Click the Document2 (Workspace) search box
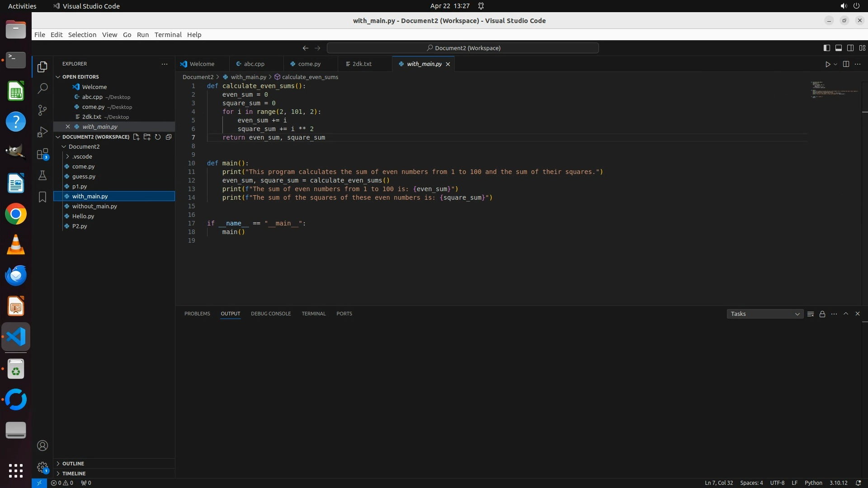Screen dimensions: 868x488 (x=463, y=48)
